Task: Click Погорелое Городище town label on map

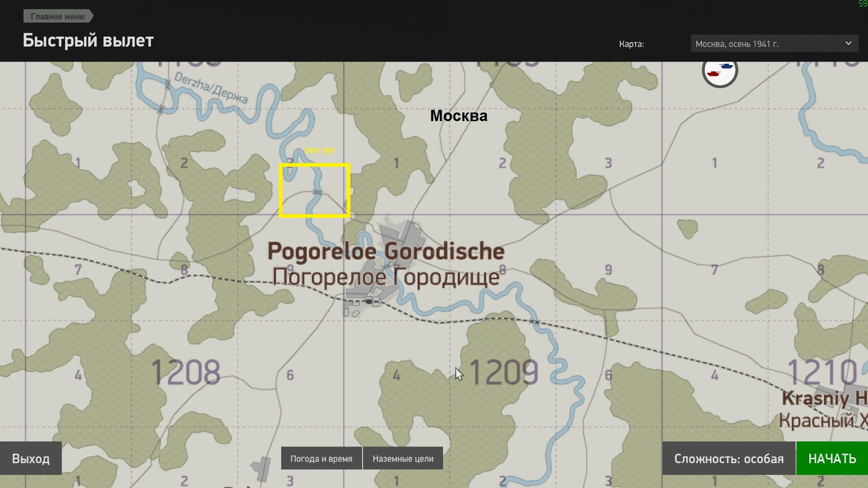Action: coord(386,277)
